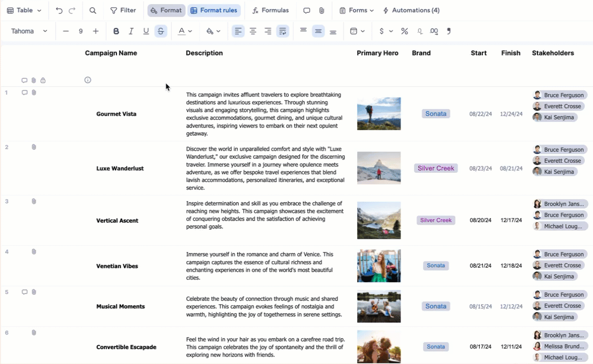Click the undo arrow icon

pos(59,10)
